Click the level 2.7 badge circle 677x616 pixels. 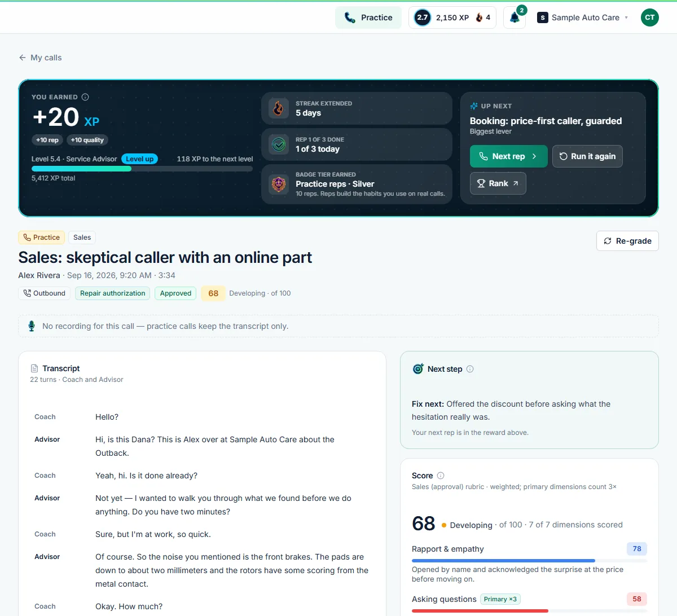coord(423,17)
